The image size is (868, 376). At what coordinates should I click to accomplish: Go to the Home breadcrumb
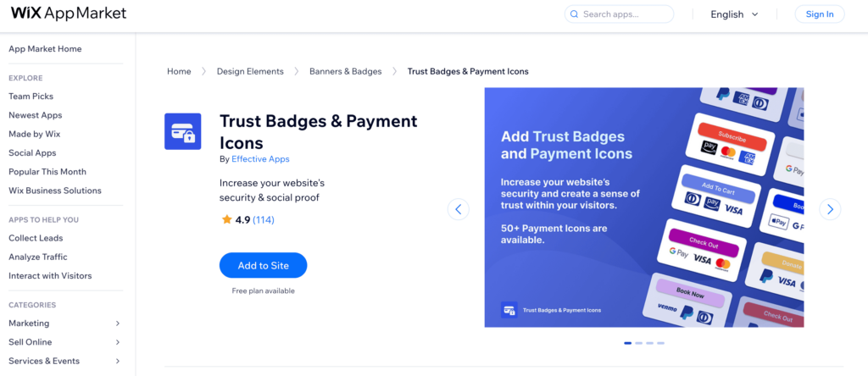click(x=179, y=71)
